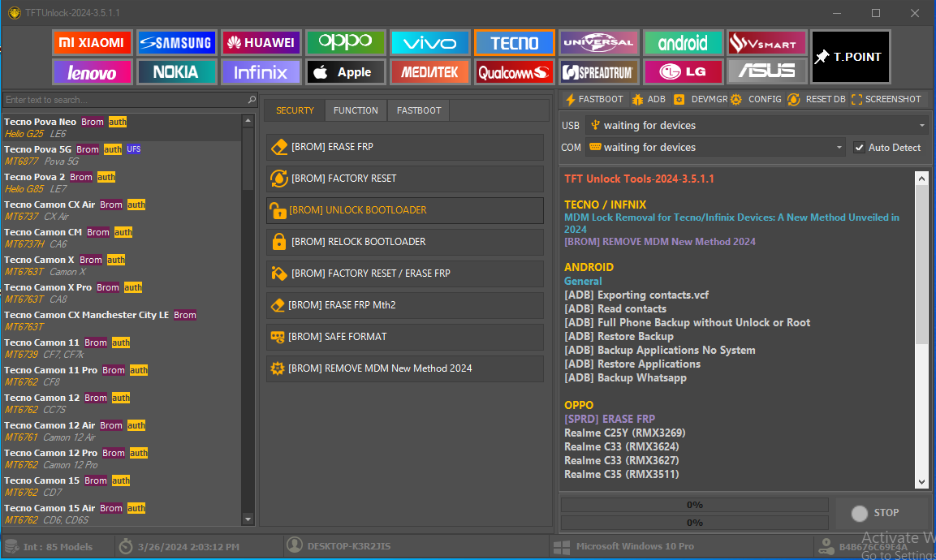Screen dimensions: 936x560
Task: Select the Nokia brand logo
Action: click(176, 72)
